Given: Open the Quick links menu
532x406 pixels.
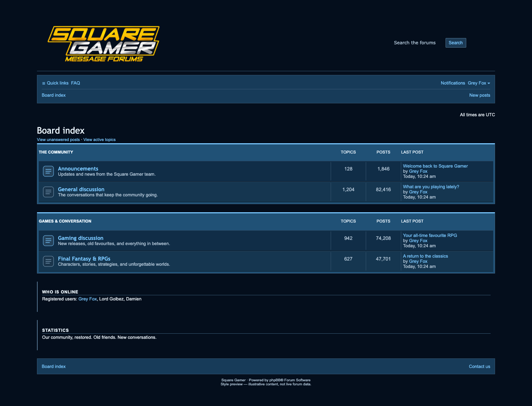Looking at the screenshot, I should [x=55, y=83].
